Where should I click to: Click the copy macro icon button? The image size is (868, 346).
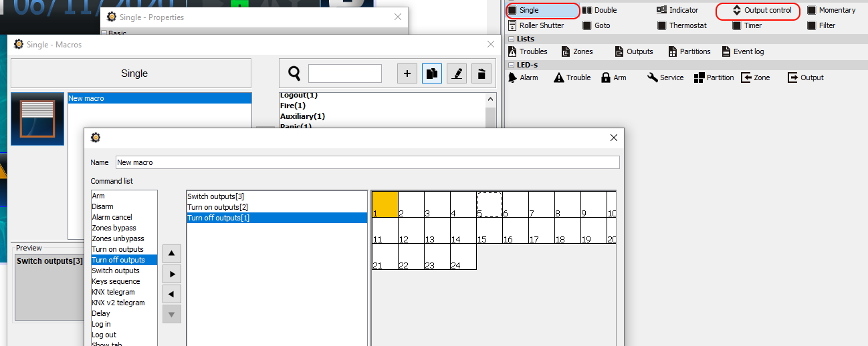pos(432,73)
